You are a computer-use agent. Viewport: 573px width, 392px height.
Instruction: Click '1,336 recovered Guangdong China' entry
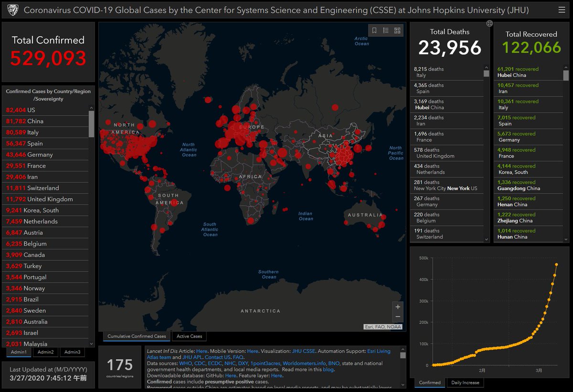(x=528, y=185)
